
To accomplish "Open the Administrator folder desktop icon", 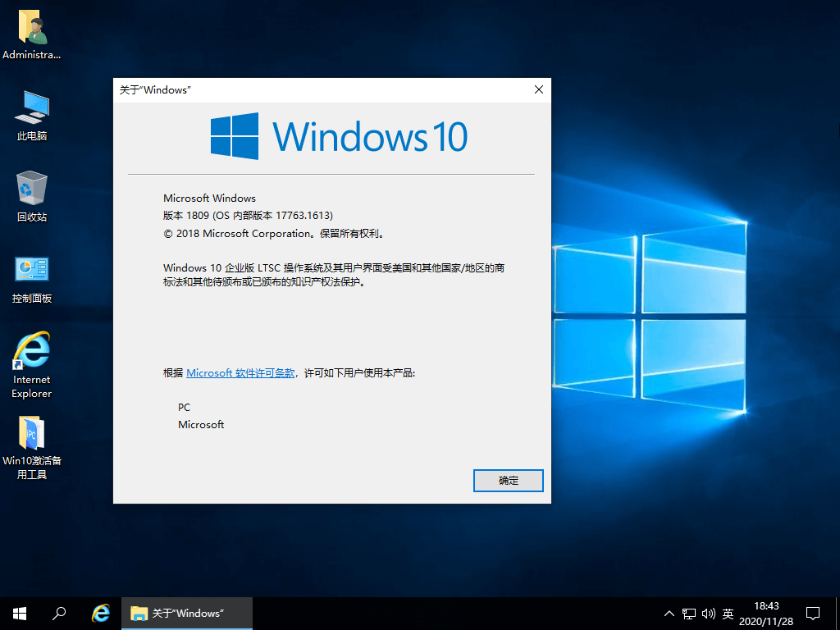I will [32, 34].
